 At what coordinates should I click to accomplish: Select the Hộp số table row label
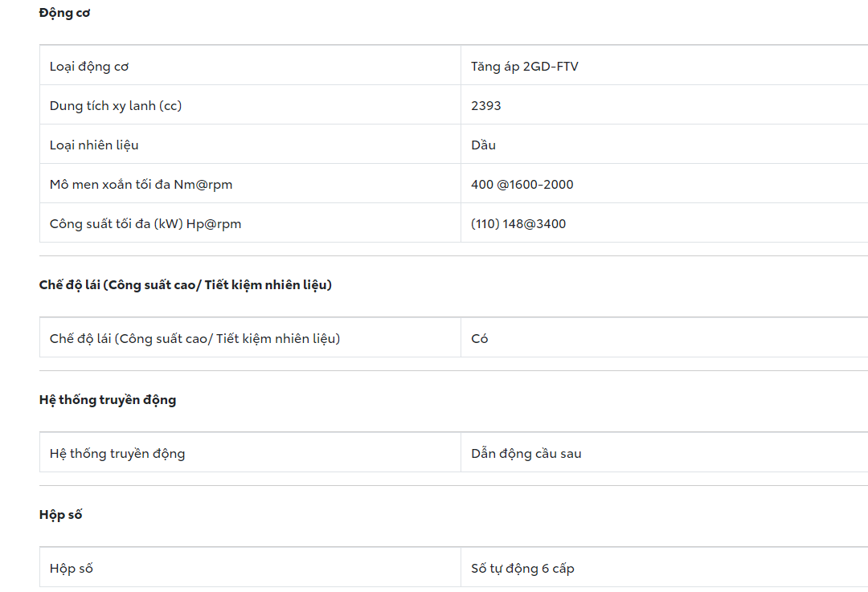[72, 568]
